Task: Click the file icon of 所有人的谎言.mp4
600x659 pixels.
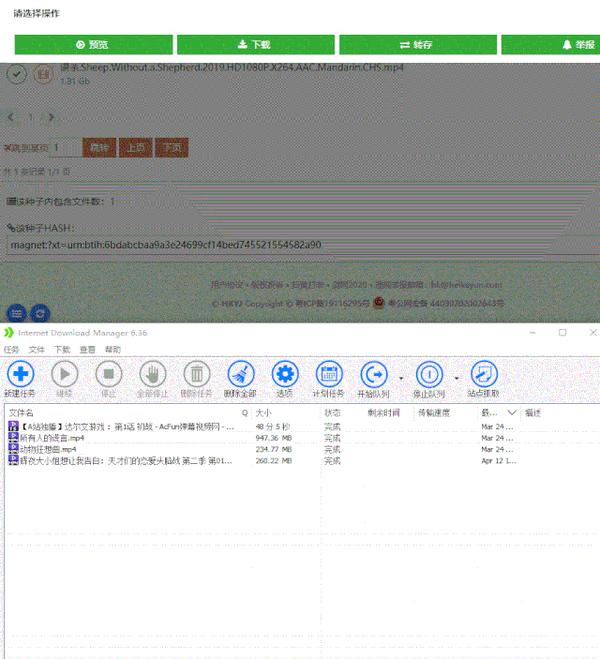Action: point(13,438)
